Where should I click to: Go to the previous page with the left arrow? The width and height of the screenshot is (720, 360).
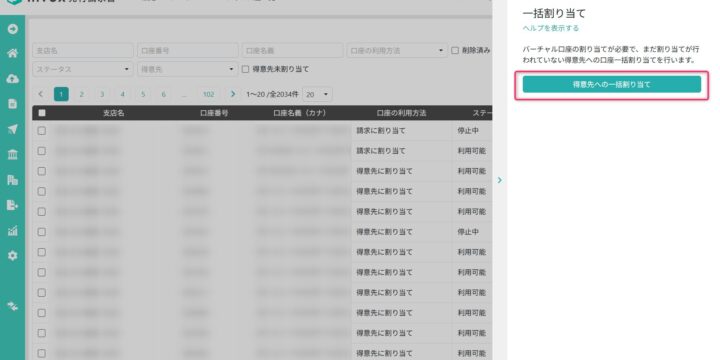point(40,94)
